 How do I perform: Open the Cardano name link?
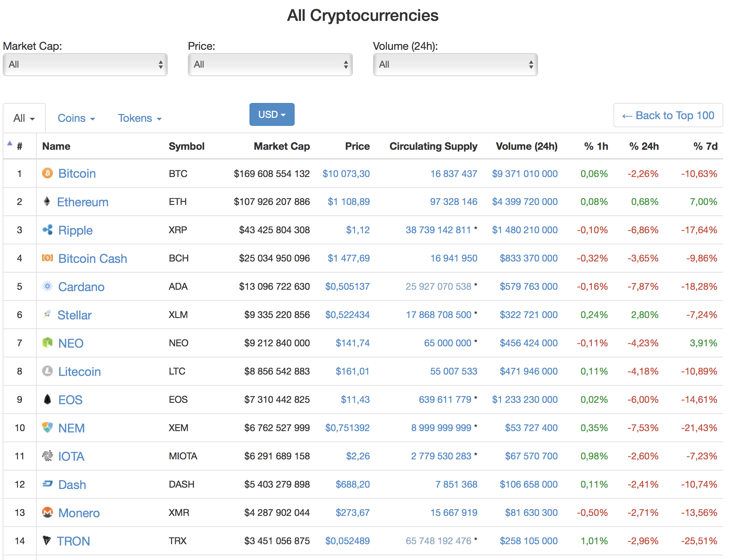(81, 287)
